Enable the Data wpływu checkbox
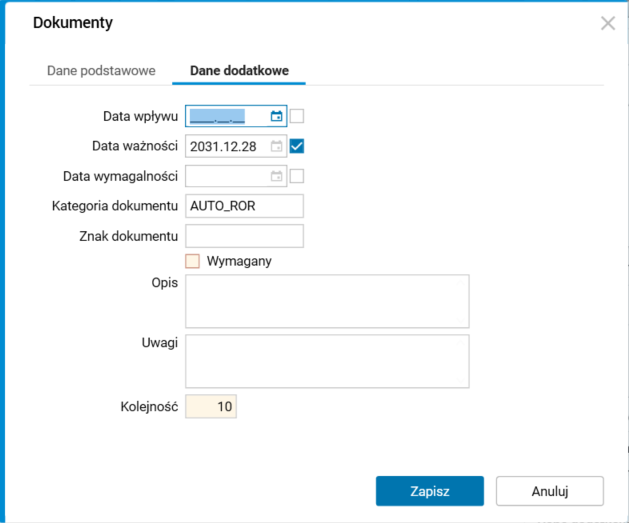Viewport: 629px width, 523px height. (297, 116)
